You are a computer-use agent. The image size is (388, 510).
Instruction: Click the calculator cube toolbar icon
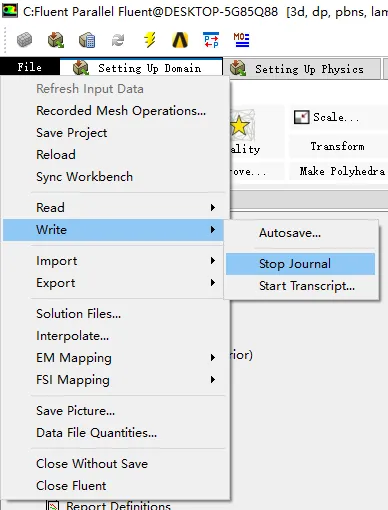click(x=87, y=40)
